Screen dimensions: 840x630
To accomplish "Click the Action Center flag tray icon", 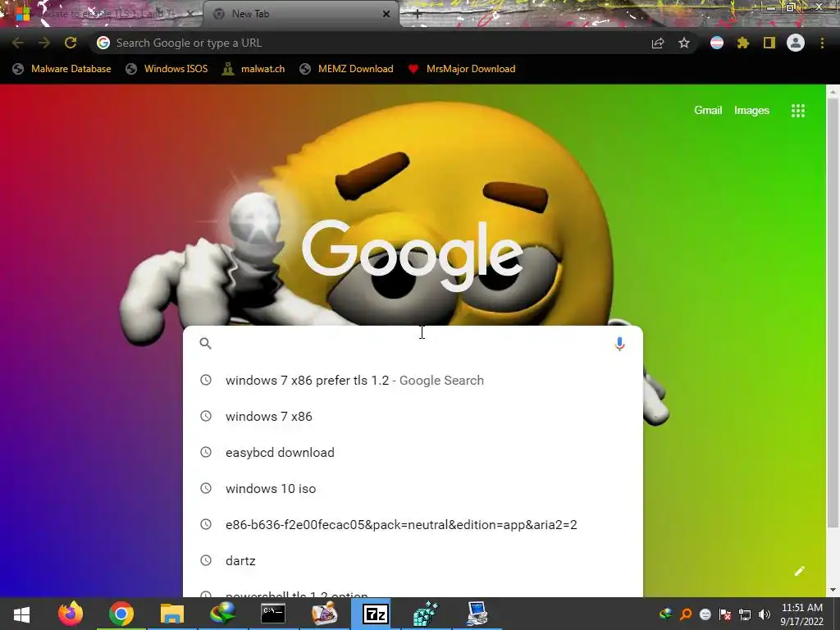I will coord(725,614).
